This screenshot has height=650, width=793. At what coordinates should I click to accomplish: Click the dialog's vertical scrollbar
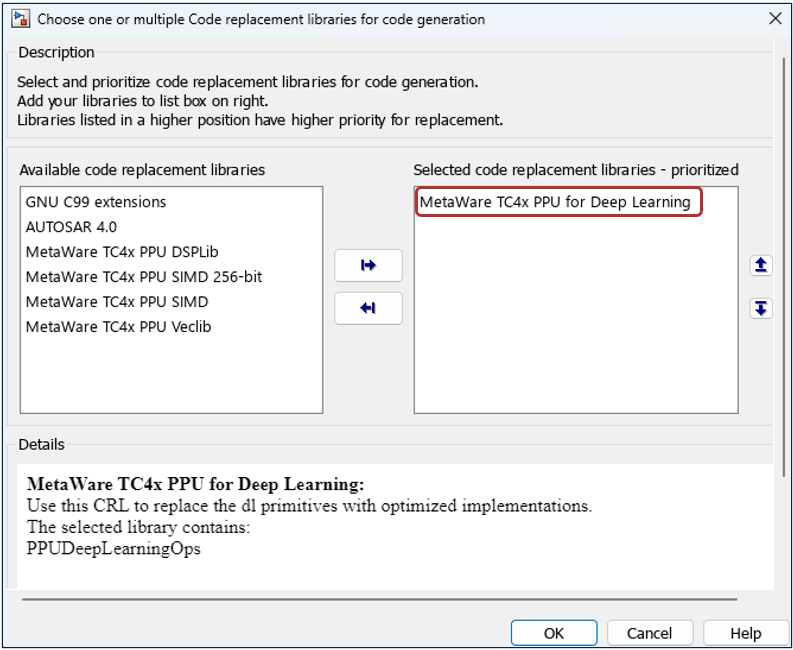click(x=785, y=300)
